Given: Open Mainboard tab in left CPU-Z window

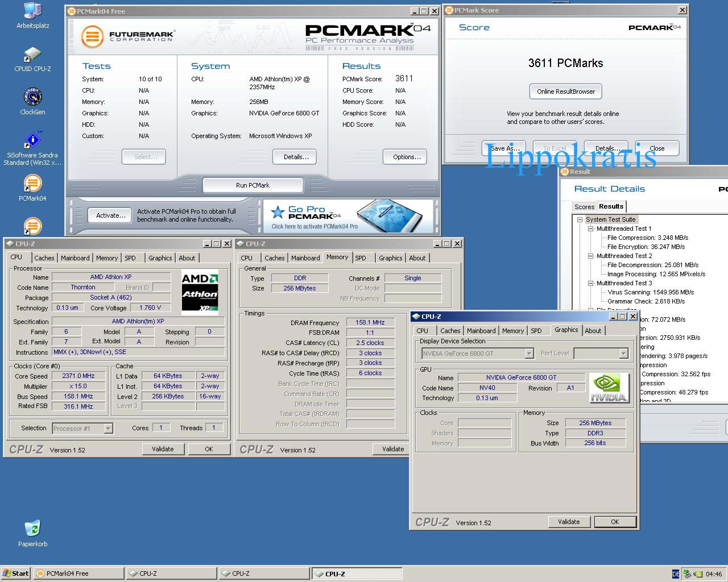Looking at the screenshot, I should (75, 258).
